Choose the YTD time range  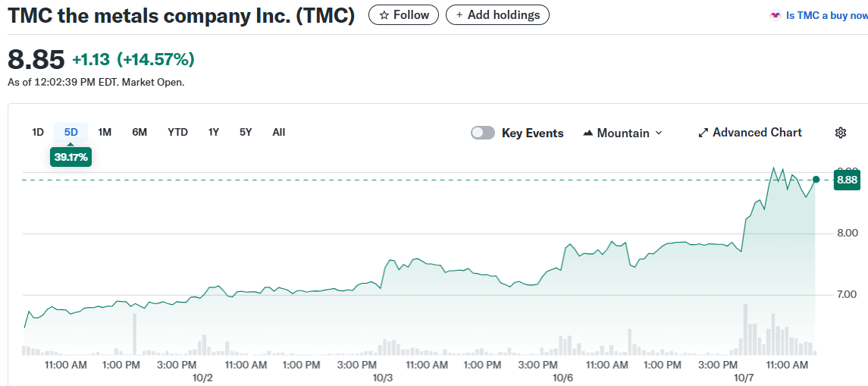[177, 132]
